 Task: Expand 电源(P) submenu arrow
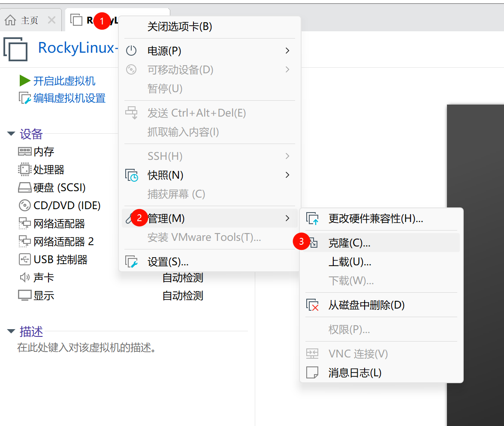[287, 51]
